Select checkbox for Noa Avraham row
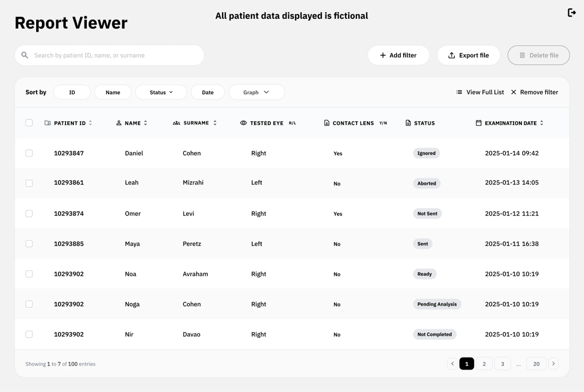This screenshot has width=584, height=392. pos(29,274)
